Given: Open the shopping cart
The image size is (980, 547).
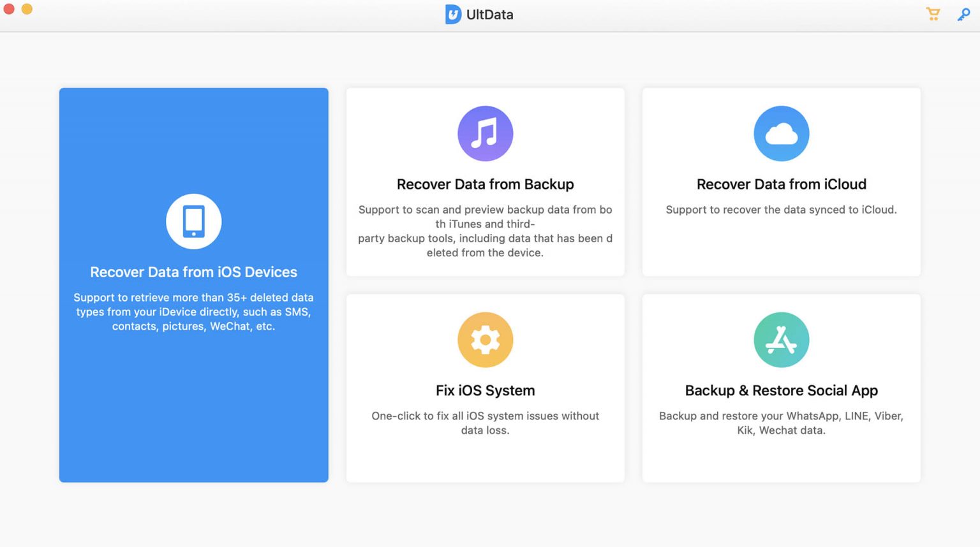Looking at the screenshot, I should pyautogui.click(x=933, y=14).
